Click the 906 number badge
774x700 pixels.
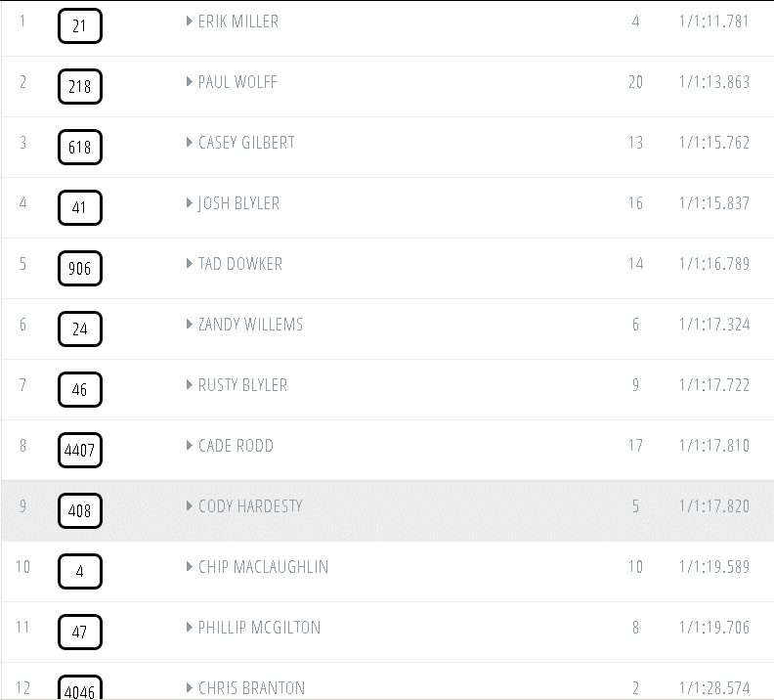click(80, 269)
